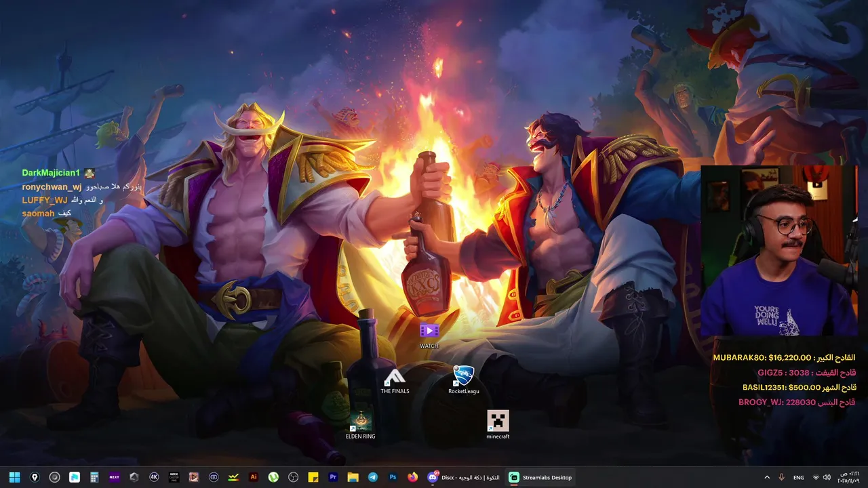868x488 pixels.
Task: Click the DarkMajician1 chat username
Action: click(x=51, y=173)
